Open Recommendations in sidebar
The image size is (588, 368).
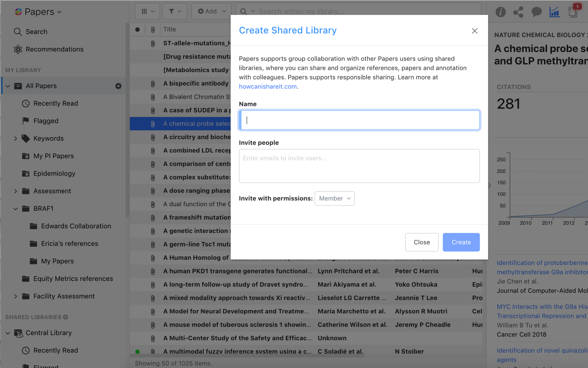(54, 49)
